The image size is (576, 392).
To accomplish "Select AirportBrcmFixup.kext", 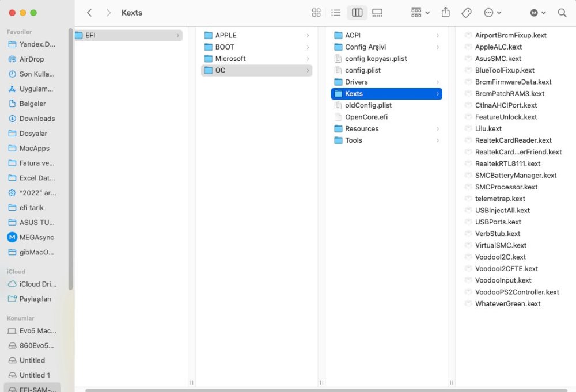I will 510,35.
